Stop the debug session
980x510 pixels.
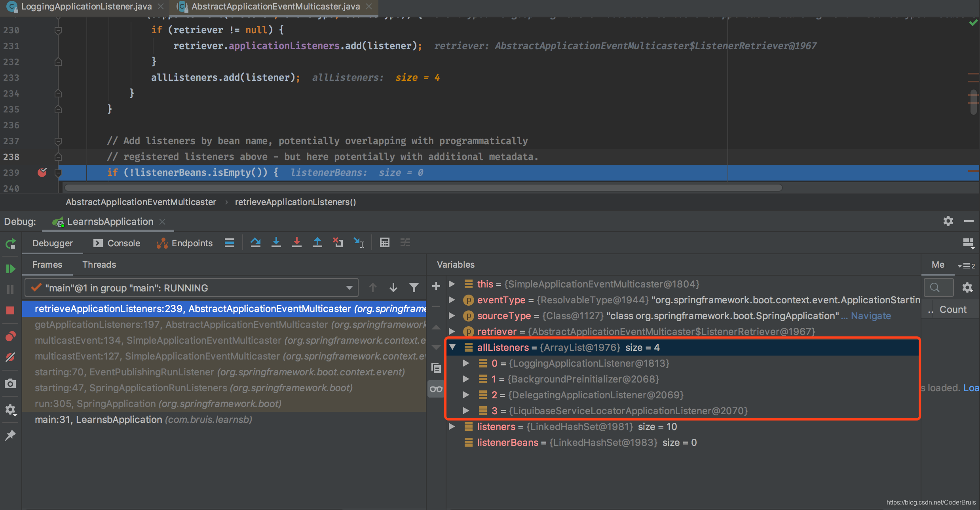point(11,310)
